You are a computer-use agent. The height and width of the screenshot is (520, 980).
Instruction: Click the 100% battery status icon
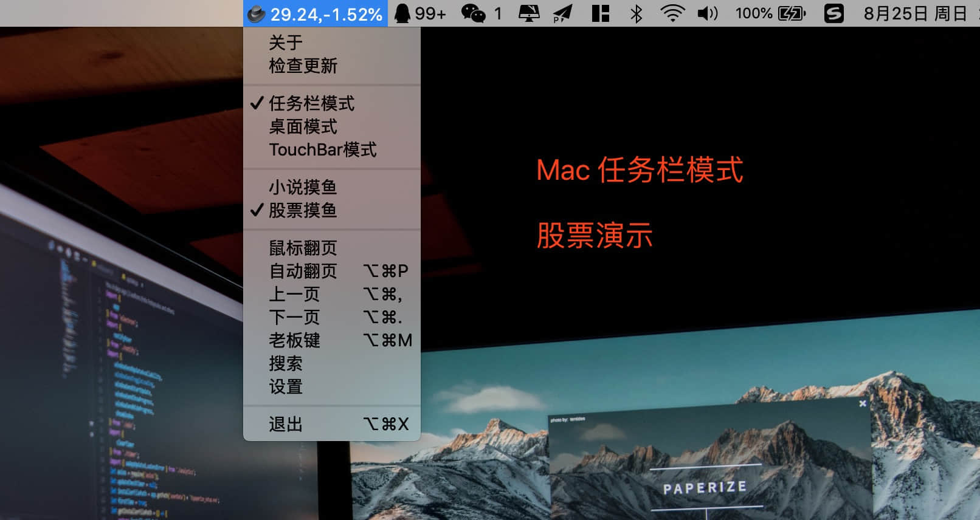pos(770,13)
